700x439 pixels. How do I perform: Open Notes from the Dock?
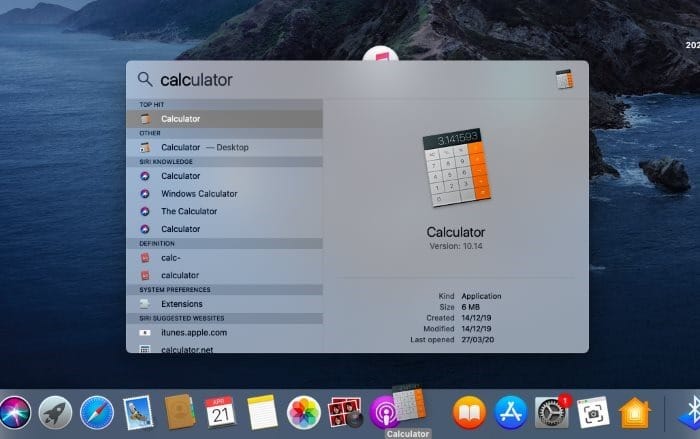tap(262, 412)
